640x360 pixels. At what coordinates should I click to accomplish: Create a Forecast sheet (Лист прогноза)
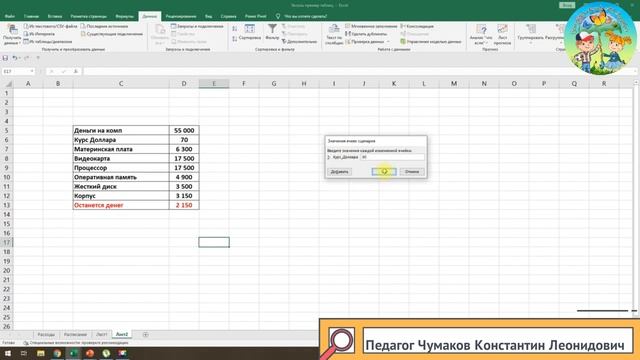coord(502,34)
